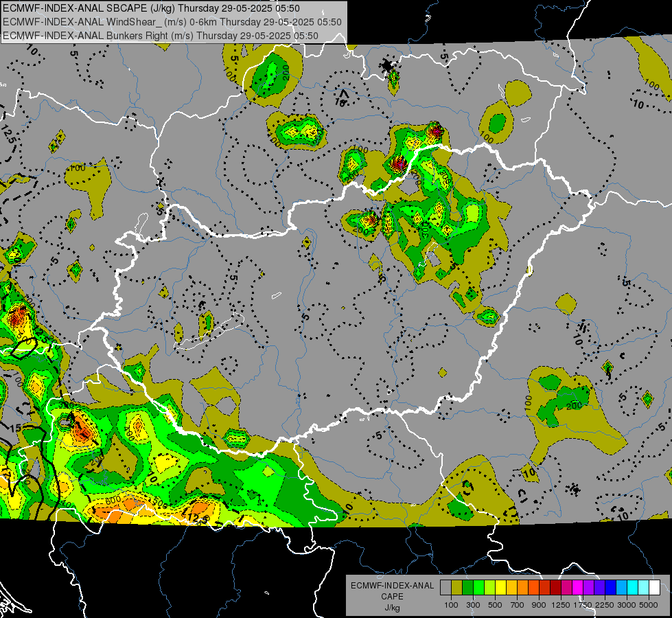This screenshot has width=672, height=618.
Task: Click the SBCAPE title line at top
Action: [x=151, y=8]
